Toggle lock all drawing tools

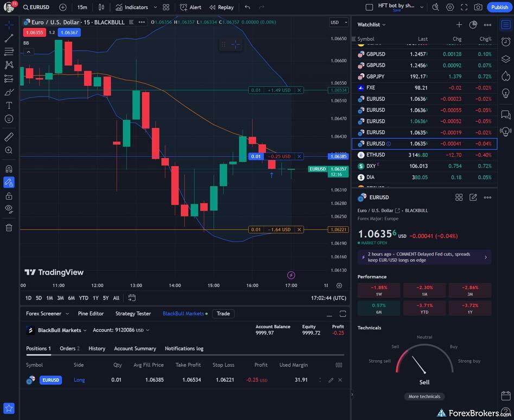point(9,196)
